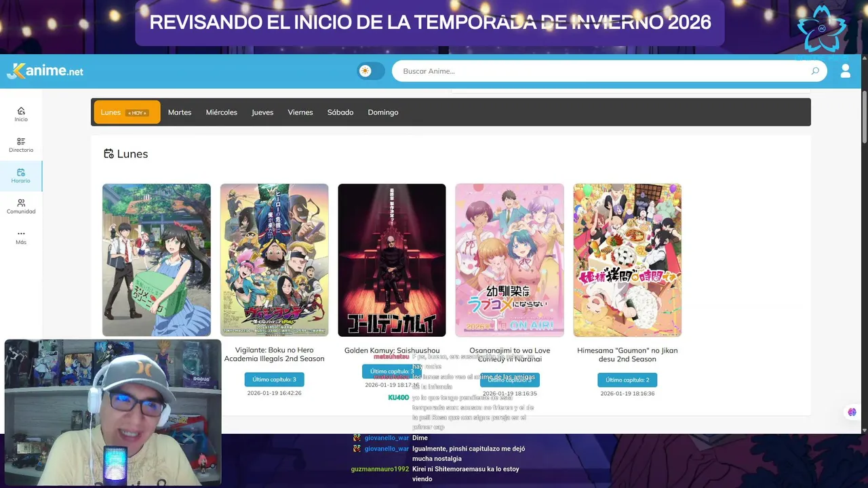Click the date 2026-01-19 18:16:36
The width and height of the screenshot is (868, 488).
click(x=627, y=393)
